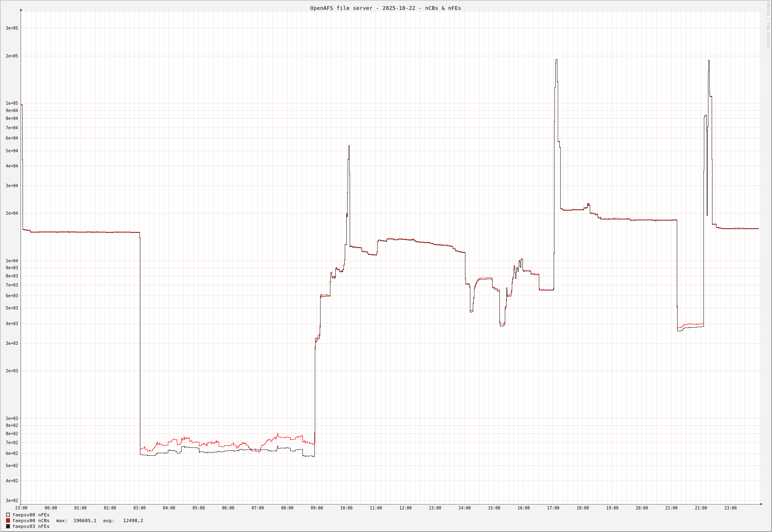The height and width of the screenshot is (532, 772).
Task: Select the faepsv00 nFEs legend label
Action: pos(31,515)
